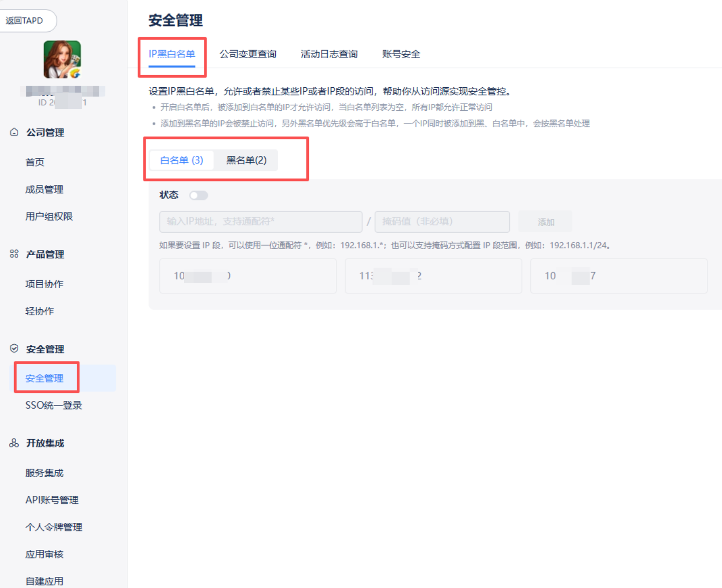The height and width of the screenshot is (588, 722).
Task: Click the integration icon beside 开放集成
Action: pos(14,443)
